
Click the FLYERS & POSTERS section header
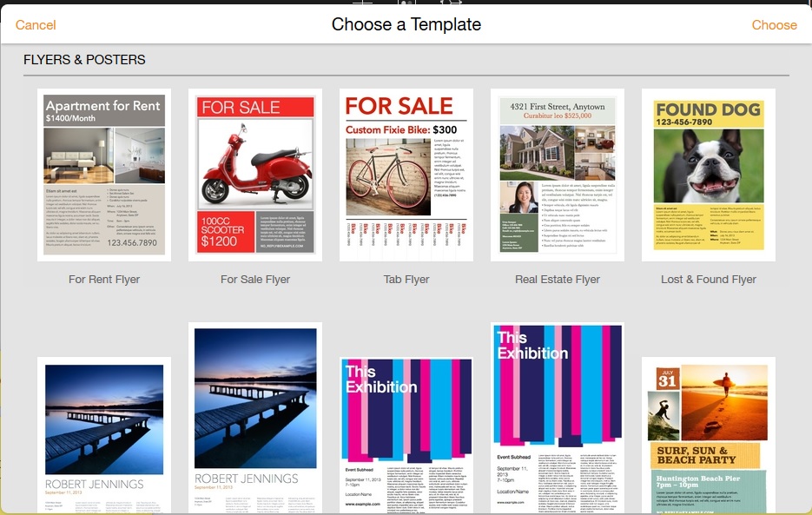(x=84, y=60)
